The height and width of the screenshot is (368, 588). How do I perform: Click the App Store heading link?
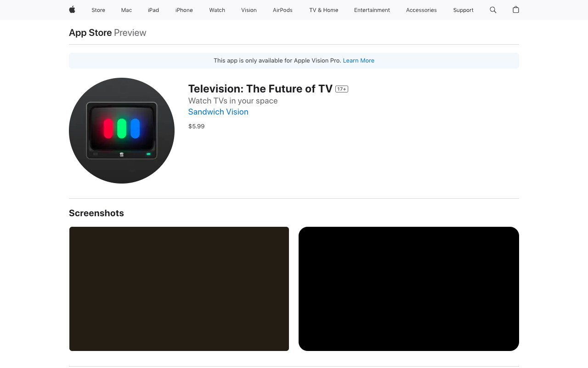pos(90,33)
